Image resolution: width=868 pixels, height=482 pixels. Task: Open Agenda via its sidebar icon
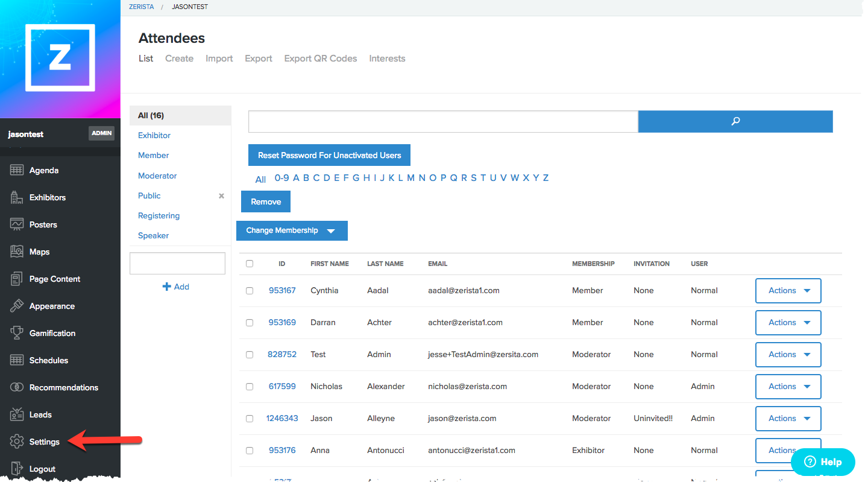(17, 170)
